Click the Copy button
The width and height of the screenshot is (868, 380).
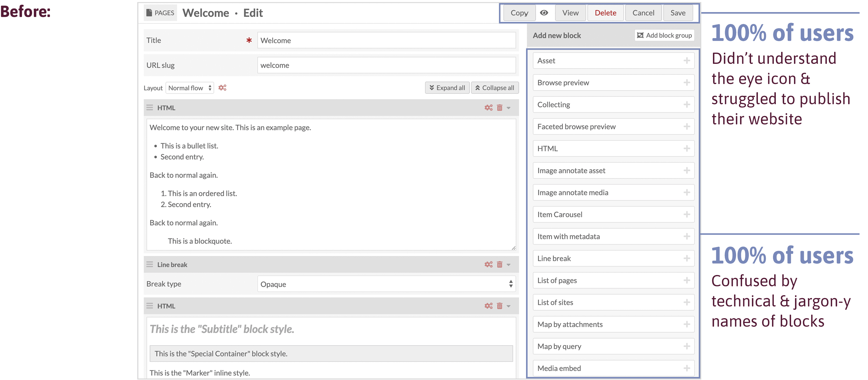(519, 13)
